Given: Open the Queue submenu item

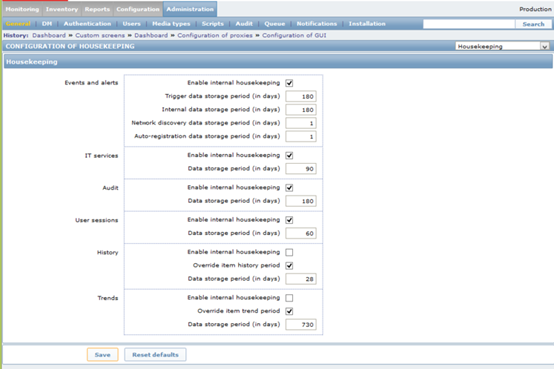Looking at the screenshot, I should (x=275, y=24).
